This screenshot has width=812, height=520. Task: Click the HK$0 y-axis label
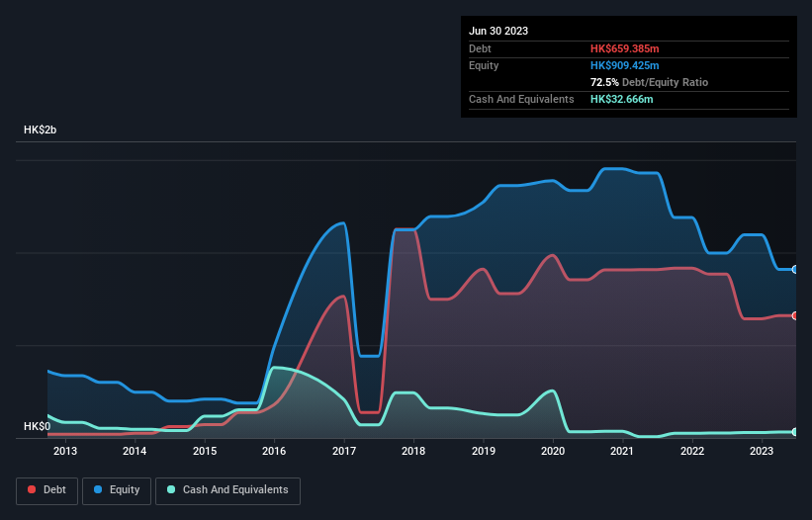coord(37,426)
